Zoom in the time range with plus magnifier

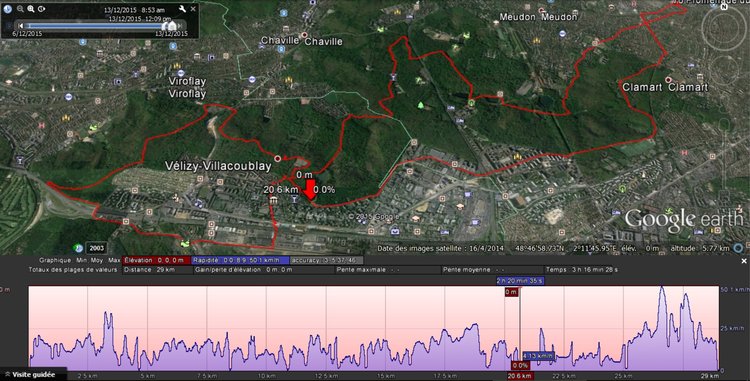(31, 9)
